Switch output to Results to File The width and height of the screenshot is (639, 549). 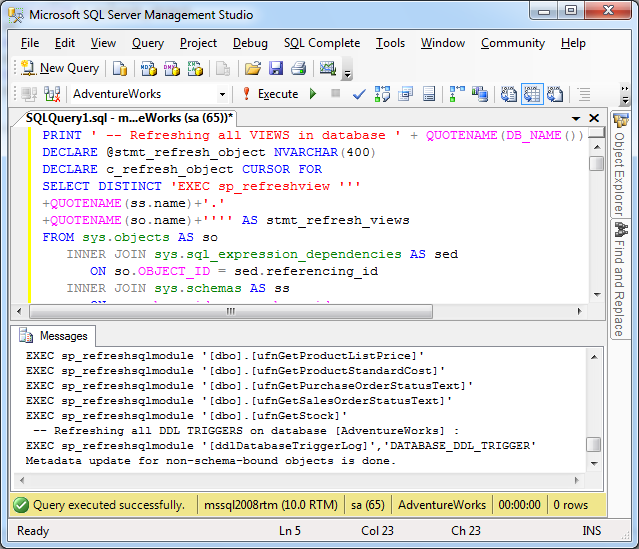555,94
